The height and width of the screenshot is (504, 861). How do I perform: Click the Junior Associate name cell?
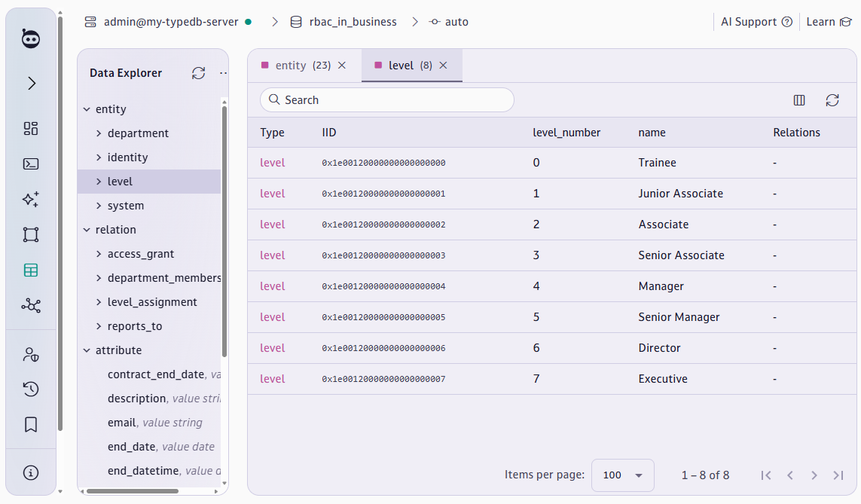pyautogui.click(x=680, y=194)
